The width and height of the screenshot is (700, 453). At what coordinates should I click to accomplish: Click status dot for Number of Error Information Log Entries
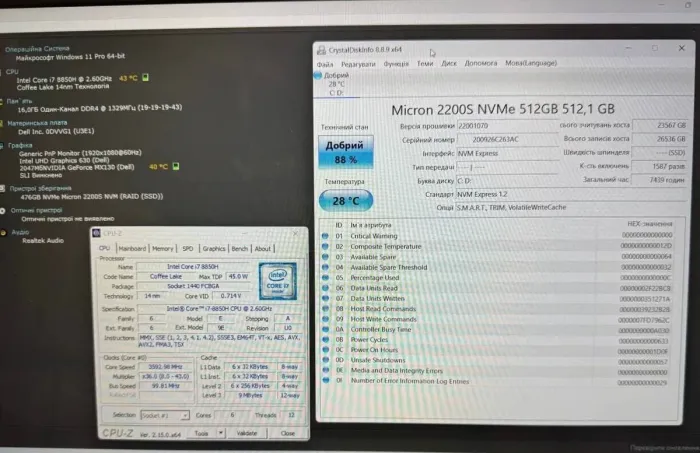tap(326, 381)
